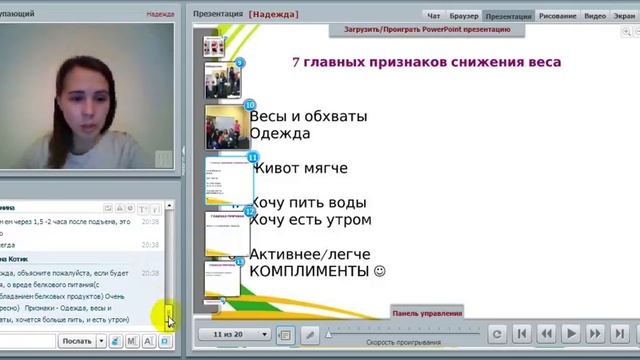The image size is (640, 360).
Task: Click the Надежда name in speaker panel
Action: 160,14
